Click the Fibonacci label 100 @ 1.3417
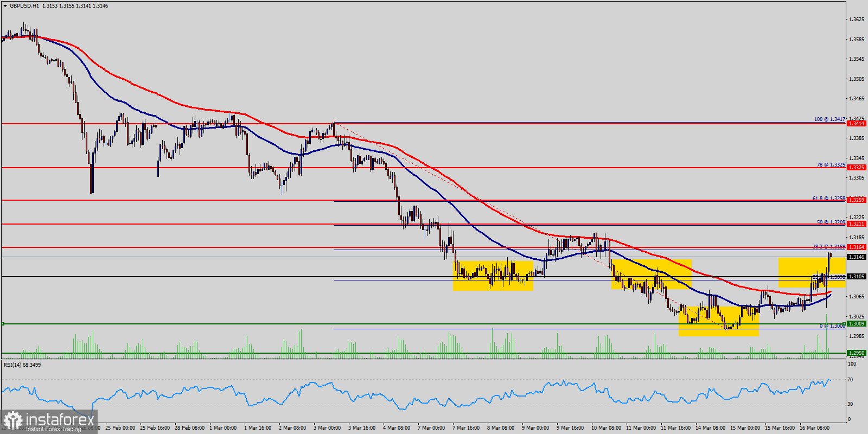 (829, 119)
